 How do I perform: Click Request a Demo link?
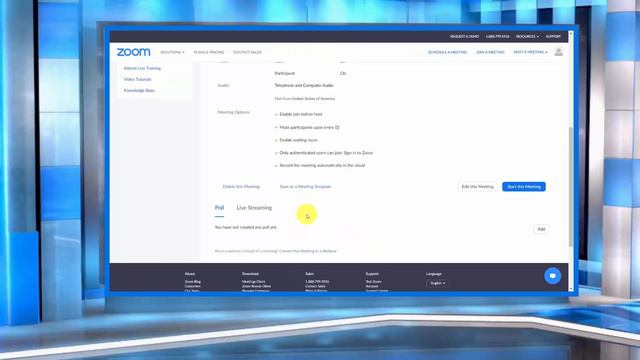(x=464, y=36)
